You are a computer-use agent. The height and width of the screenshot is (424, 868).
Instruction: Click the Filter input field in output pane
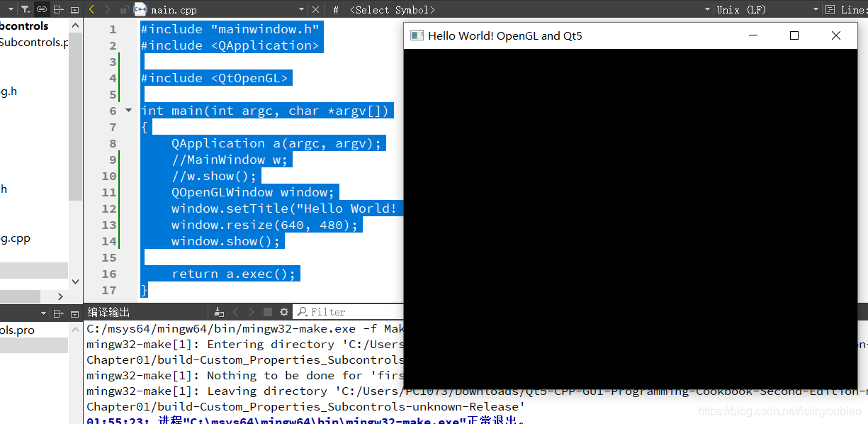tap(347, 311)
